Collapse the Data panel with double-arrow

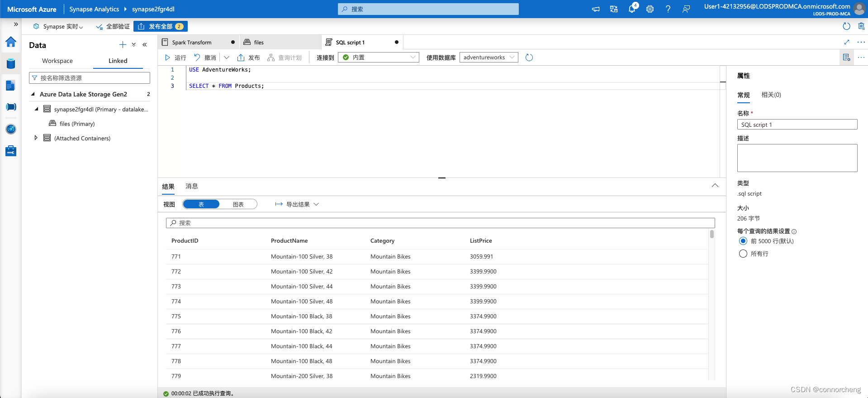pyautogui.click(x=145, y=44)
